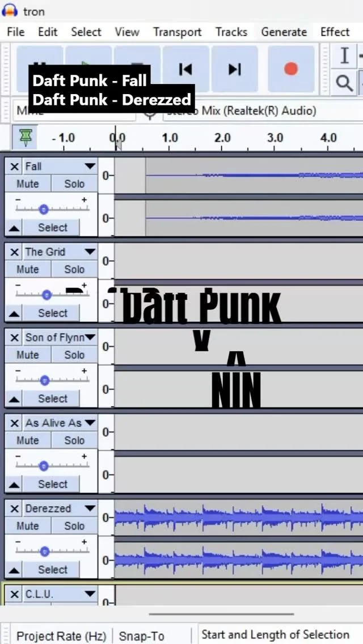The height and width of the screenshot is (644, 363).
Task: Mute the Son of Flynn track
Action: pyautogui.click(x=28, y=354)
